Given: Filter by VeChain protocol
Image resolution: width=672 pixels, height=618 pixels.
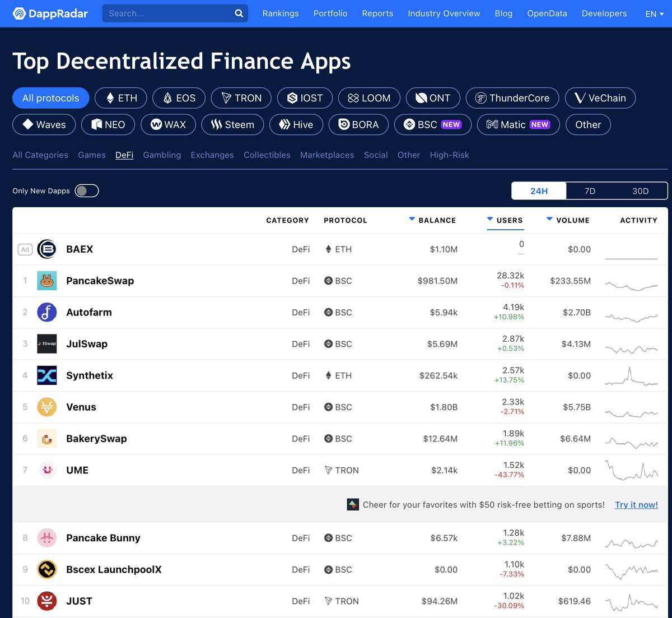Looking at the screenshot, I should click(600, 98).
